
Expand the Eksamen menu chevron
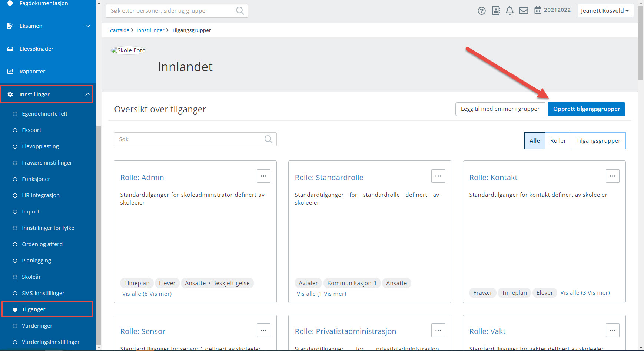(88, 26)
